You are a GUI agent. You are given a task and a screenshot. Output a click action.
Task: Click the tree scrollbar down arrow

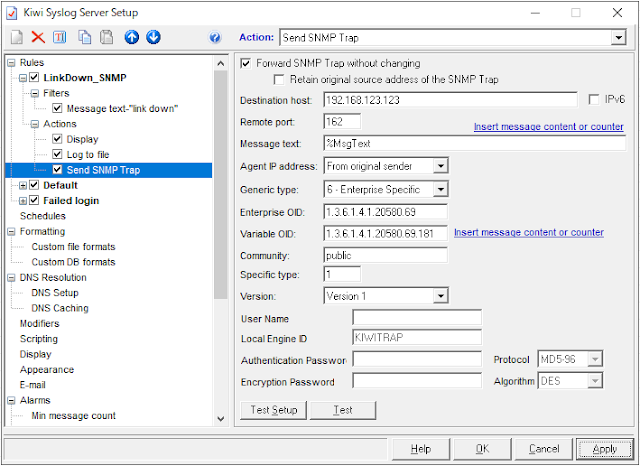coord(220,418)
